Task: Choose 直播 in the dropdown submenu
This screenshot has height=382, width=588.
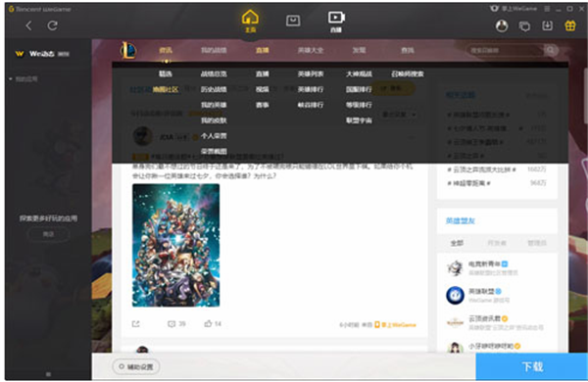Action: (262, 73)
